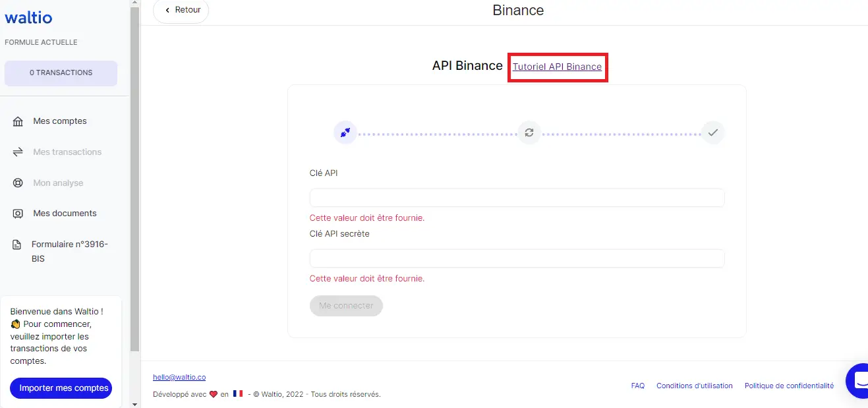Click into the Clé API field
This screenshot has height=408, width=868.
pos(517,198)
